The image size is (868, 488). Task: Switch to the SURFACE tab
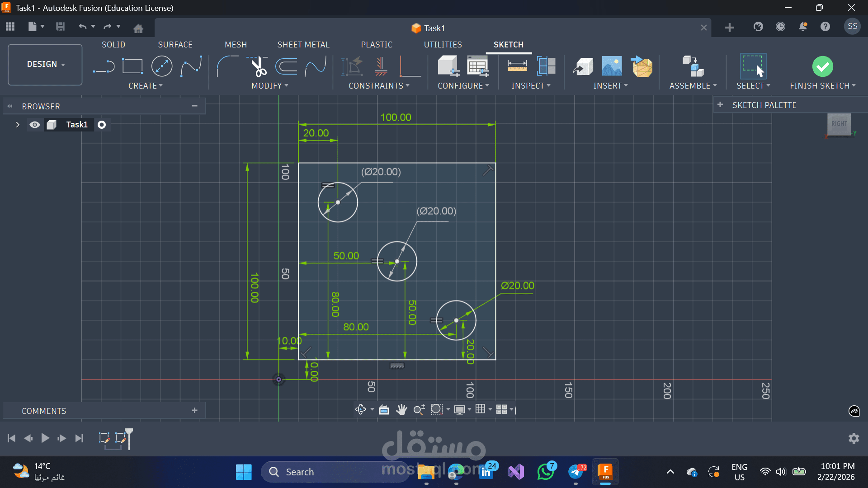coord(175,45)
